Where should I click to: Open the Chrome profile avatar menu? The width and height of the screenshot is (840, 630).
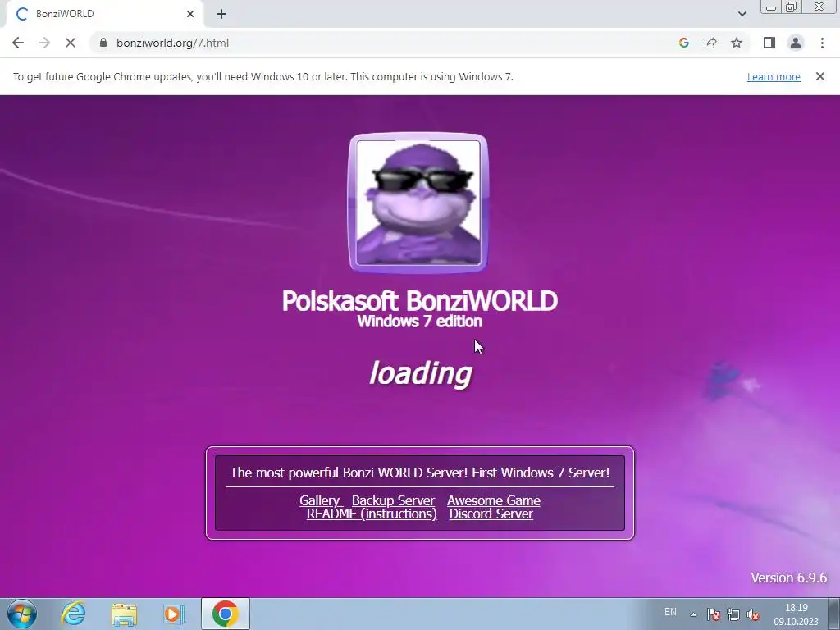796,43
